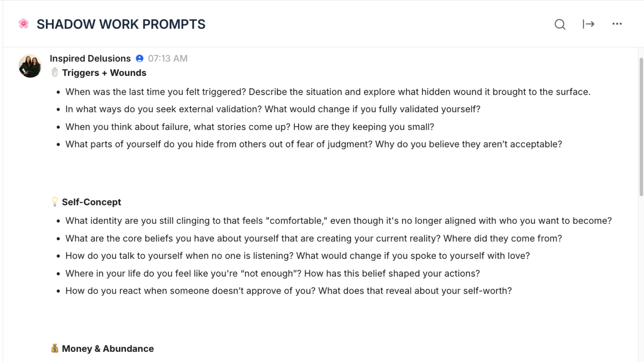Click the money bag emoji beside Money & Abundance
Screen dimensions: 644x362
coord(55,349)
